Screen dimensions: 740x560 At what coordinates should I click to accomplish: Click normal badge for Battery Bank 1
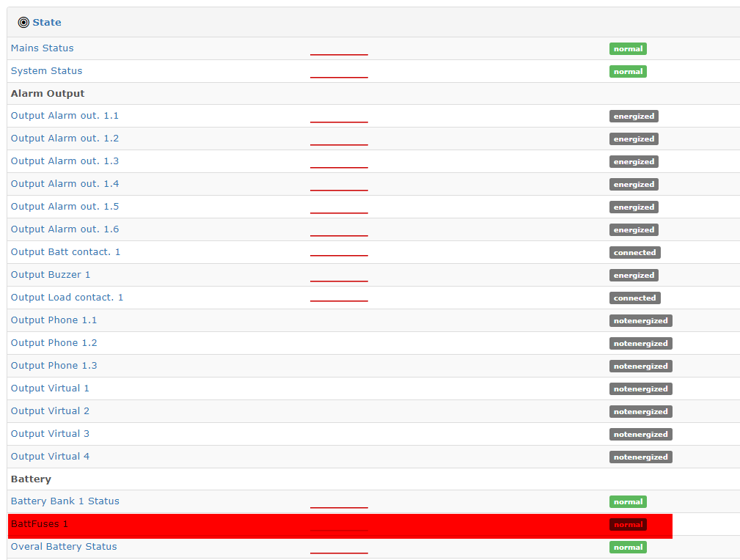(x=628, y=501)
